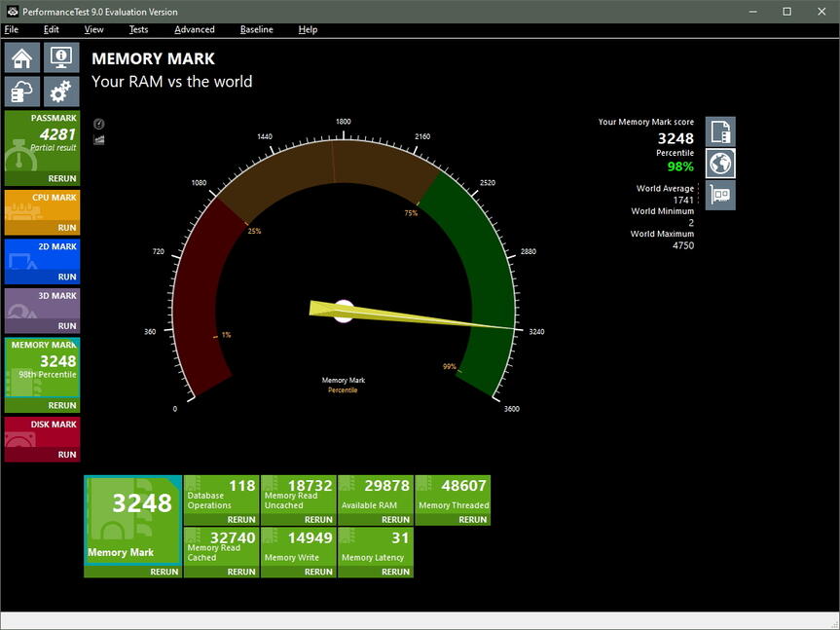Rerun the Memory Read Cached test

click(241, 572)
